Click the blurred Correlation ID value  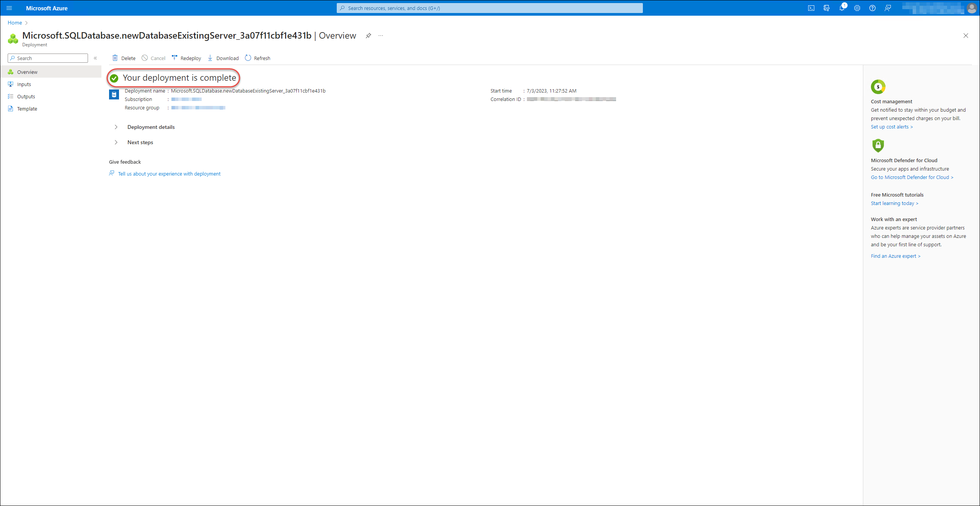[571, 99]
